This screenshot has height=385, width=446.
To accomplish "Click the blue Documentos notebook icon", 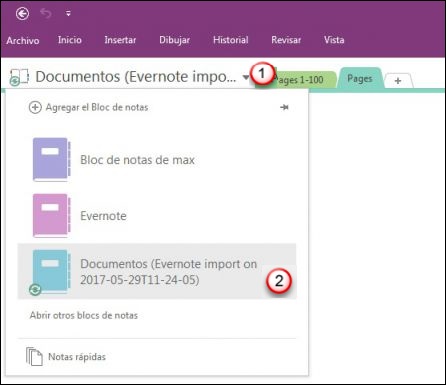I will (51, 272).
